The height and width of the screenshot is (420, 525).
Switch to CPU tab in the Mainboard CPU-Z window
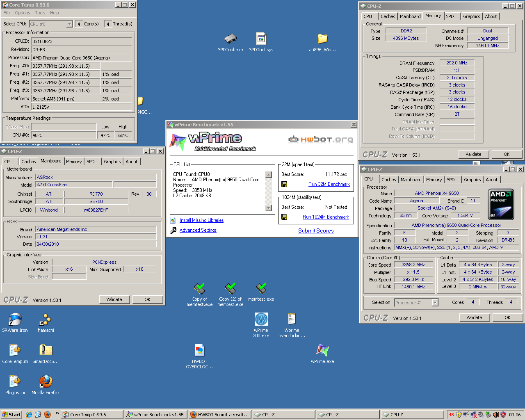click(x=9, y=162)
